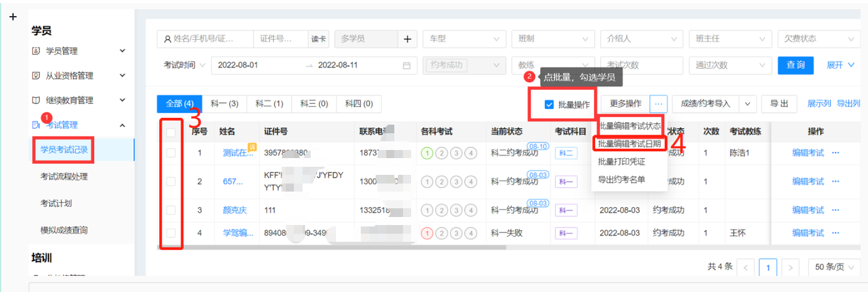
Task: Open the calendar icon in the date range
Action: point(407,66)
